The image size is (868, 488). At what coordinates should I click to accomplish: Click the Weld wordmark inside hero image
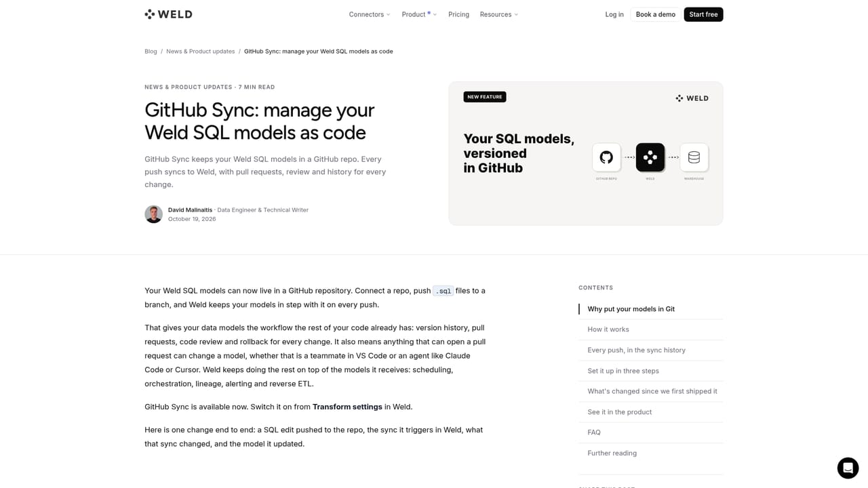pyautogui.click(x=692, y=98)
